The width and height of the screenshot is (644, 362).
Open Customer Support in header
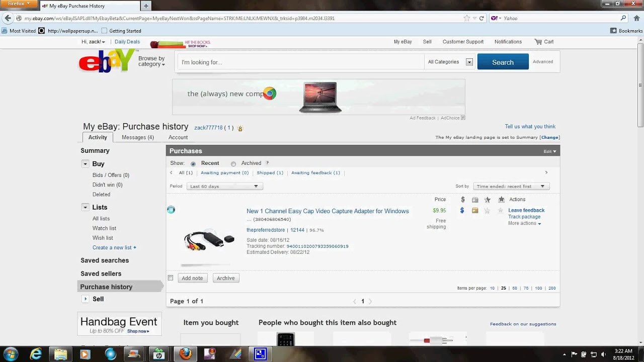tap(463, 42)
